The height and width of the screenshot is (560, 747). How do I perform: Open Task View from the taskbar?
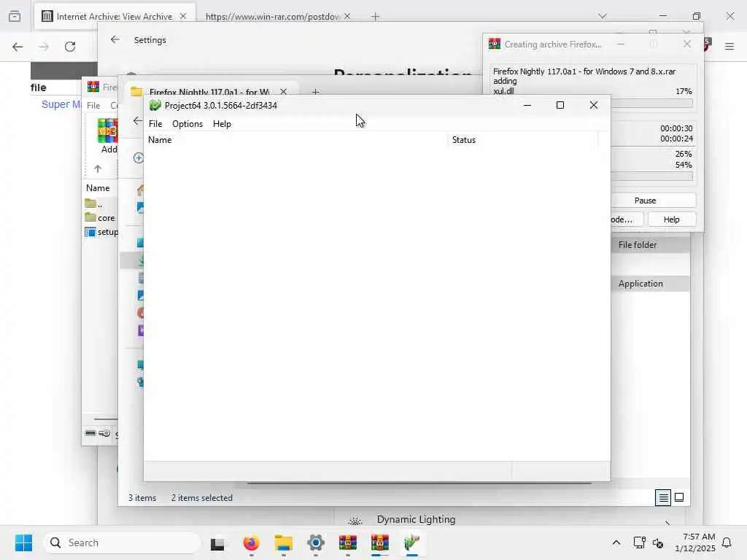[x=218, y=542]
